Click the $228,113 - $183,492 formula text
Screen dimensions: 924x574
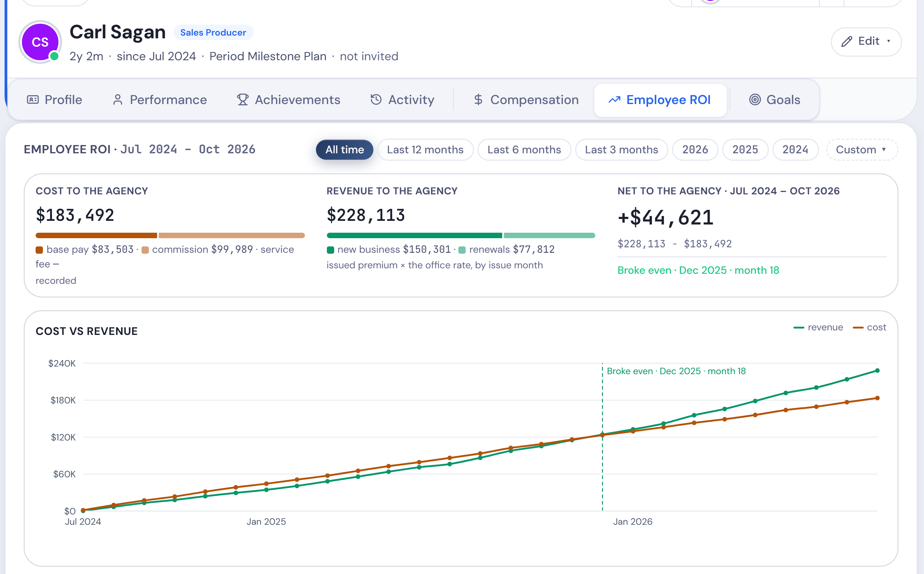coord(674,244)
